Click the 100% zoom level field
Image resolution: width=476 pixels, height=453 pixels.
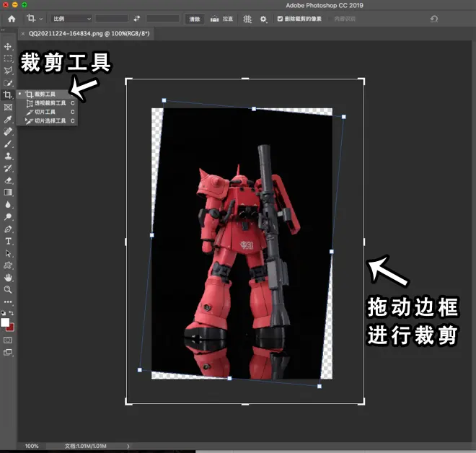32,446
